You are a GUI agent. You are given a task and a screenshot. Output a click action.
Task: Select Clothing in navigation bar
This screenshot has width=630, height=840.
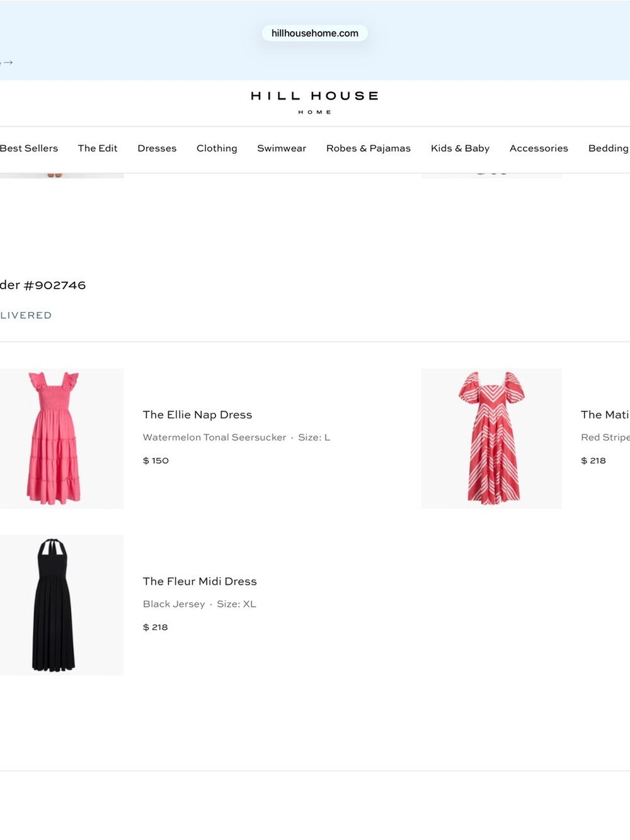(x=217, y=148)
